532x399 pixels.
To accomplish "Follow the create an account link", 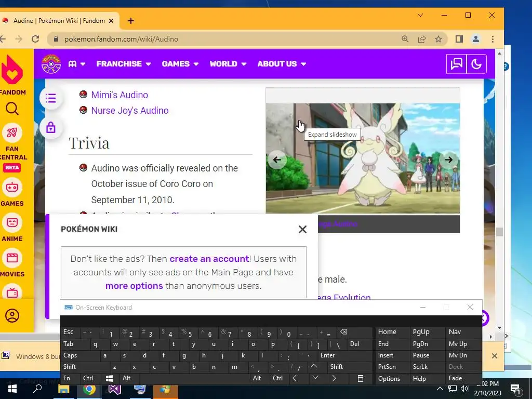I will point(209,259).
